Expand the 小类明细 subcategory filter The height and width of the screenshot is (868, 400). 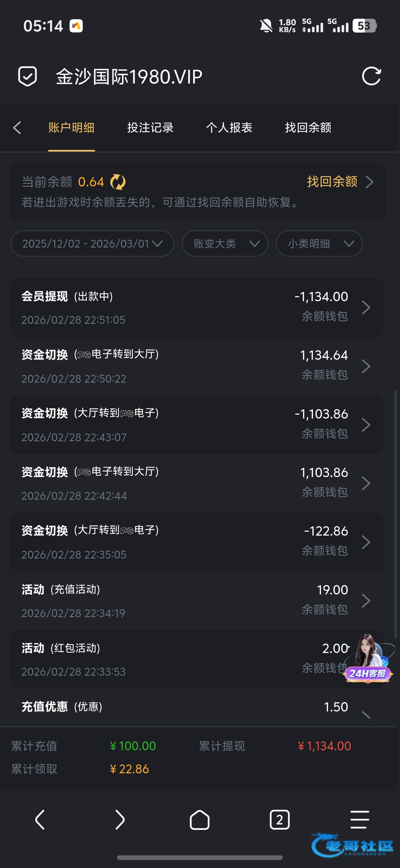319,244
